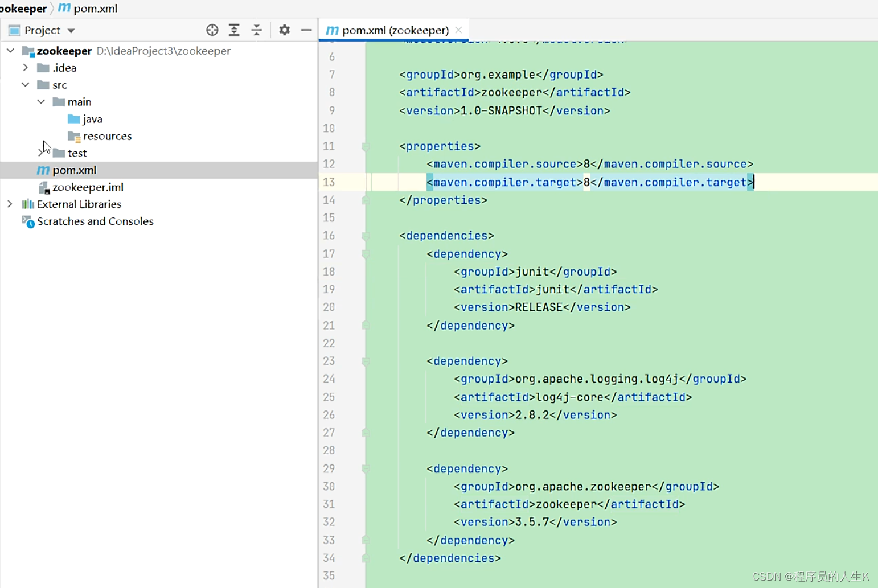Click org.apache.zookeeper groupId text
This screenshot has height=588, width=878.
tap(583, 487)
